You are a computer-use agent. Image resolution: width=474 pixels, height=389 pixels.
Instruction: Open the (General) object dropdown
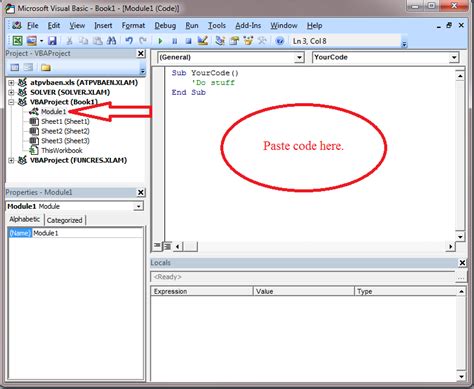[299, 57]
